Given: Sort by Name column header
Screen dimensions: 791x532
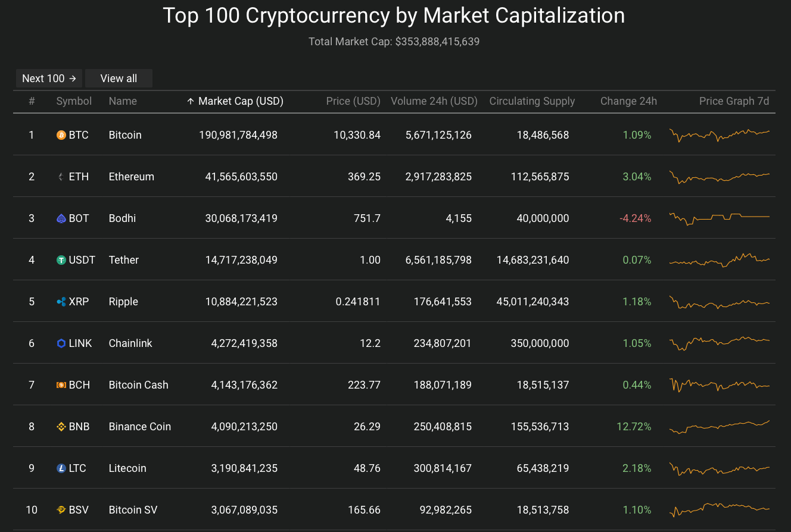Looking at the screenshot, I should coord(123,101).
